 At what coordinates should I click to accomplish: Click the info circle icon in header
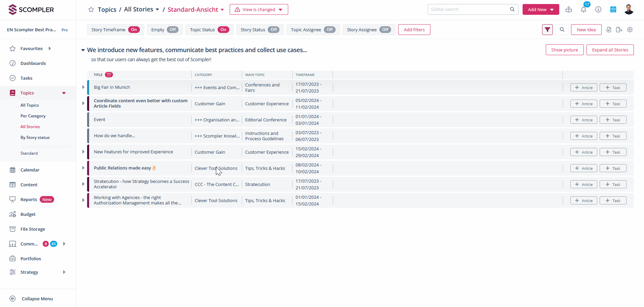pyautogui.click(x=598, y=10)
